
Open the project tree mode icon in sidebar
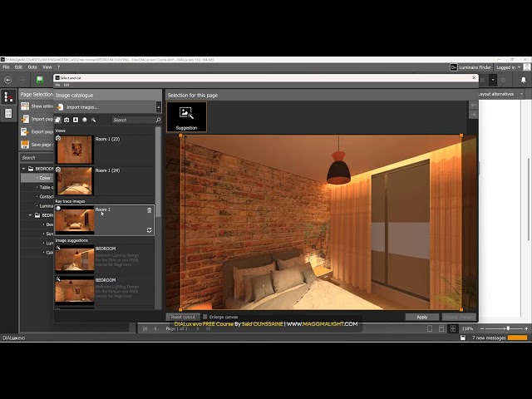point(8,97)
